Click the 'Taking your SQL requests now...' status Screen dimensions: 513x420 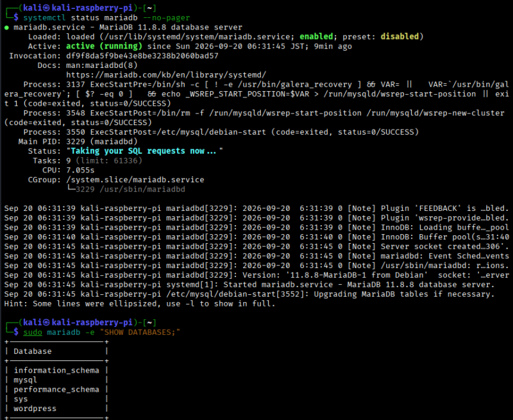(x=145, y=151)
